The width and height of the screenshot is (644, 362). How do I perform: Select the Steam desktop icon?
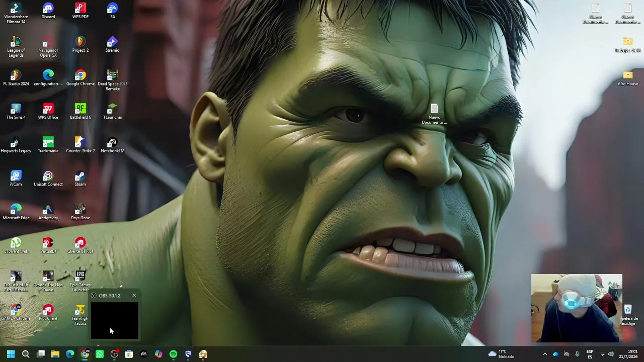click(80, 178)
